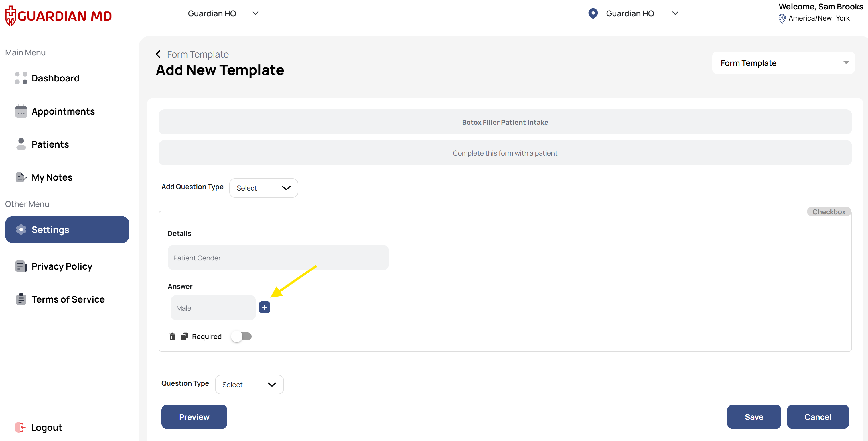
Task: Open the Add Question Type dropdown
Action: tap(263, 188)
